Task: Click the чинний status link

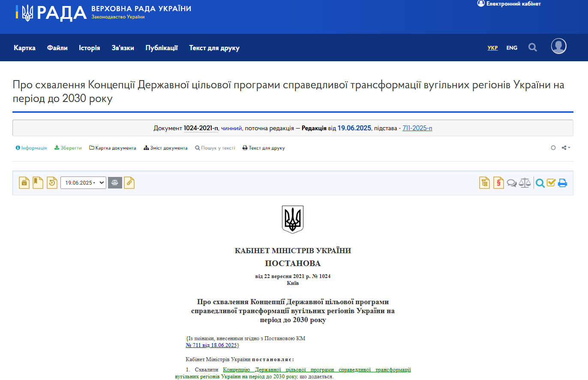Action: [231, 128]
